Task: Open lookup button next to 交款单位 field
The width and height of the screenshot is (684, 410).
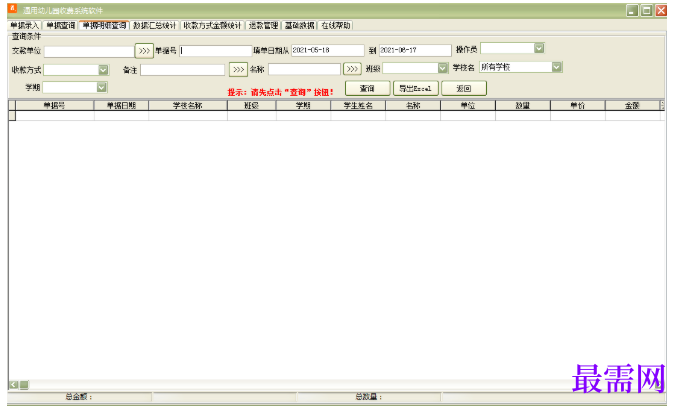Action: tap(144, 51)
